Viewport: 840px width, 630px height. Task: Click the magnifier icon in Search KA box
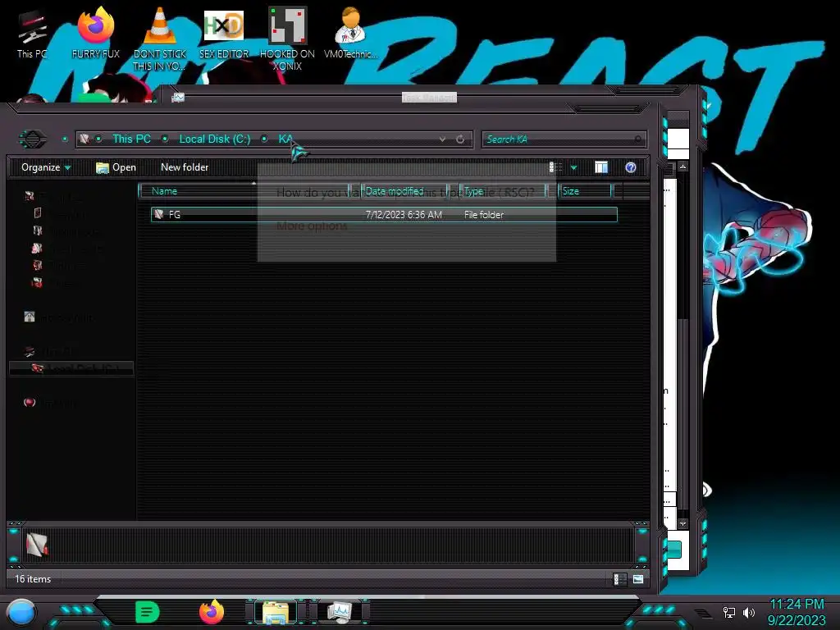tap(637, 139)
